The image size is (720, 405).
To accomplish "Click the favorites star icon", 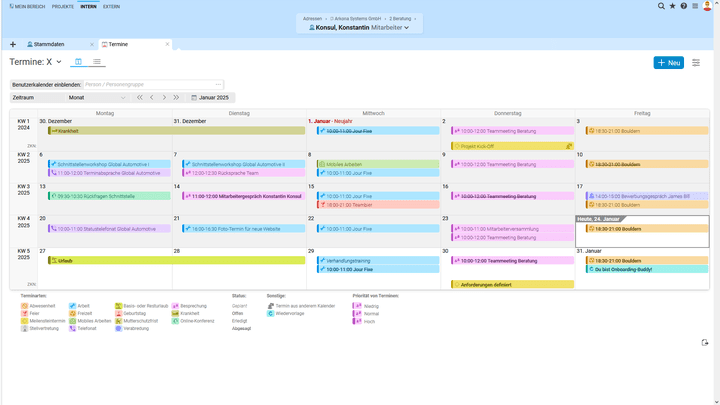I will point(672,6).
